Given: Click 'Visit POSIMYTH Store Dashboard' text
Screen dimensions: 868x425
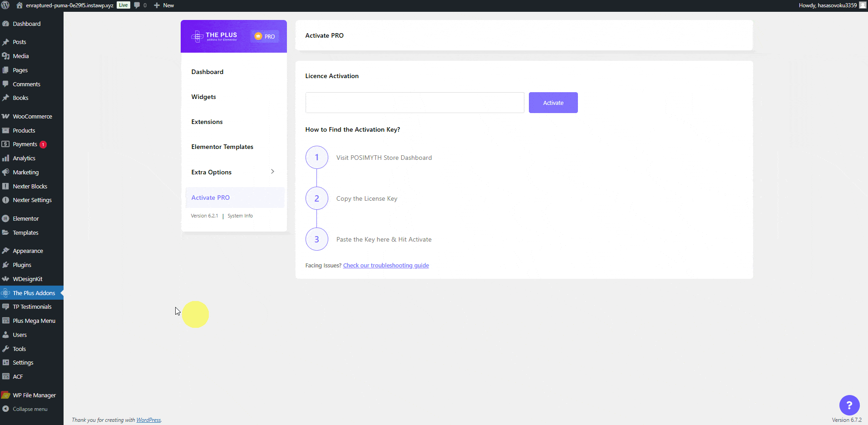Looking at the screenshot, I should [384, 158].
